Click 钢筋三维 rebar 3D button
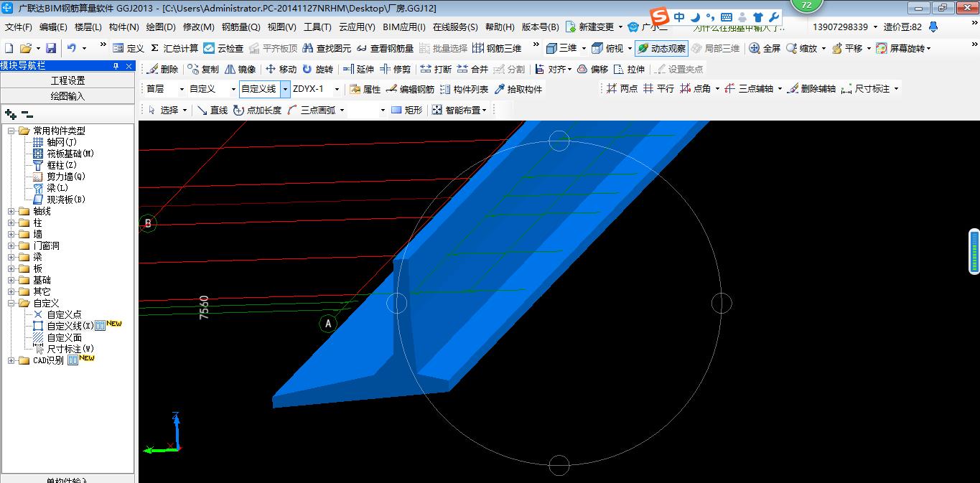980x483 pixels. click(x=497, y=48)
